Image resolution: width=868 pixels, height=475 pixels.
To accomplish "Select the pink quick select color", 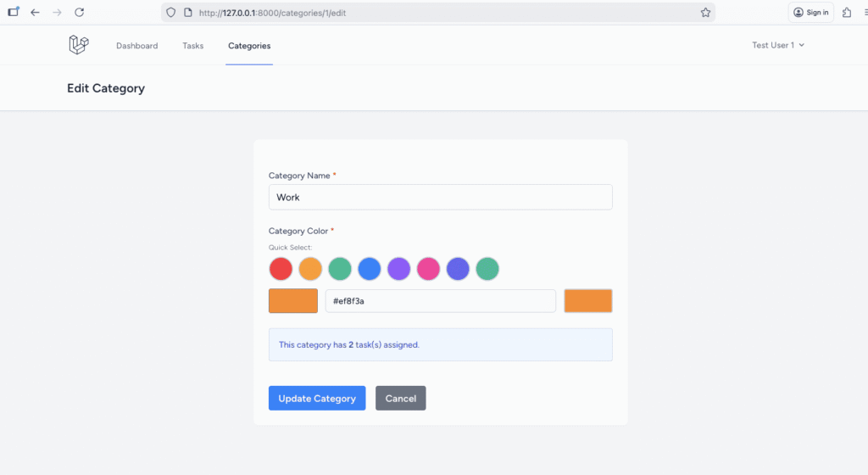I will pyautogui.click(x=428, y=270).
